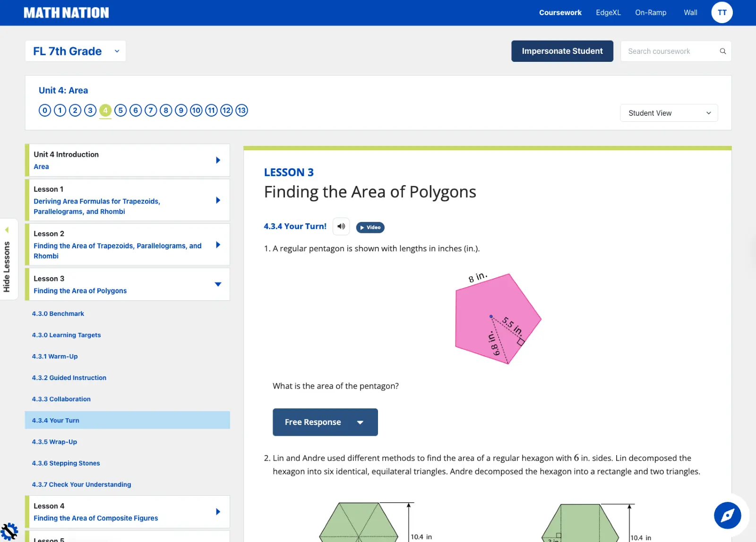Select lesson circle 5 in unit navigation

120,110
